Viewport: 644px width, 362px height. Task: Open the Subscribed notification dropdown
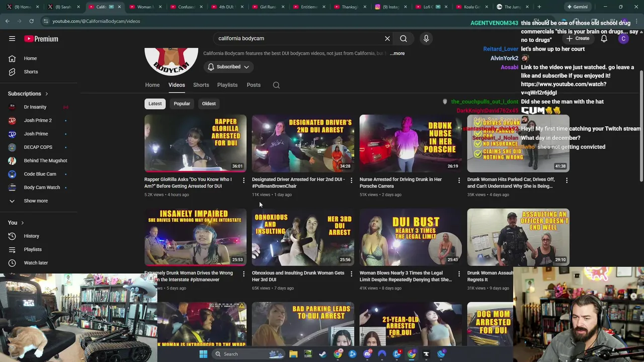coord(228,67)
